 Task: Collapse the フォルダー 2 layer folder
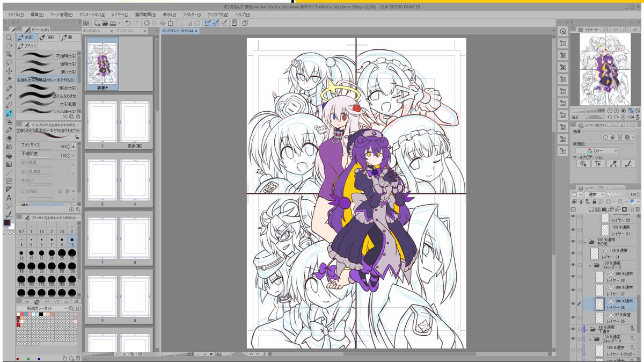pos(590,265)
